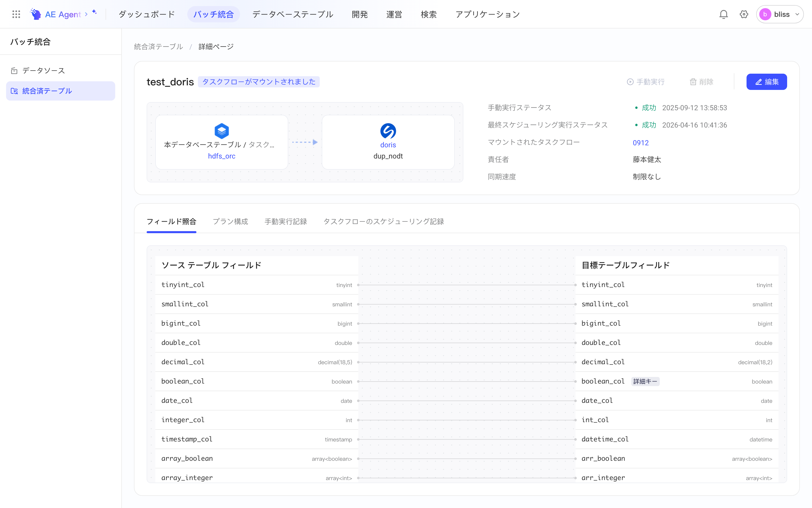Click the データソース sidebar icon

coord(14,71)
